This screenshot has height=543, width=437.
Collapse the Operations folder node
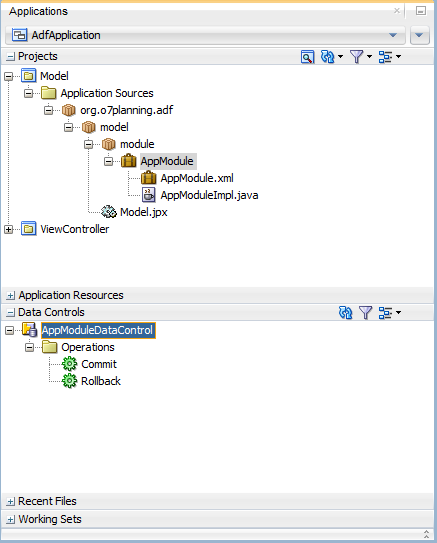[29, 347]
